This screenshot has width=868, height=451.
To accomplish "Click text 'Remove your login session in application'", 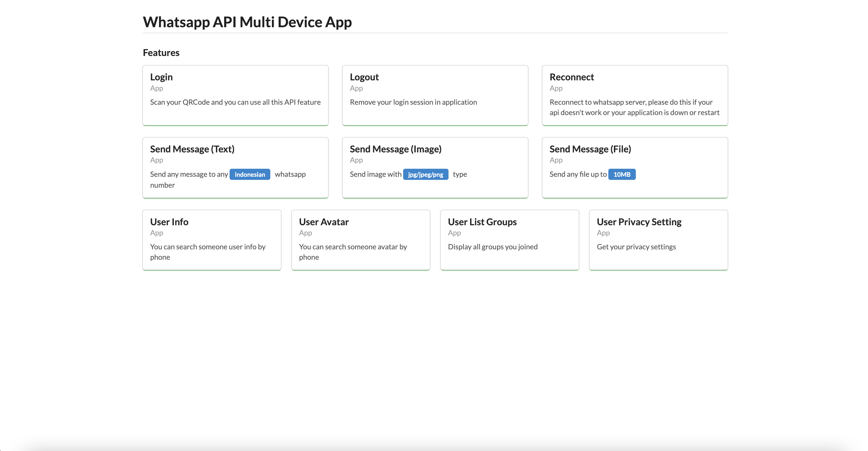I will tap(413, 102).
